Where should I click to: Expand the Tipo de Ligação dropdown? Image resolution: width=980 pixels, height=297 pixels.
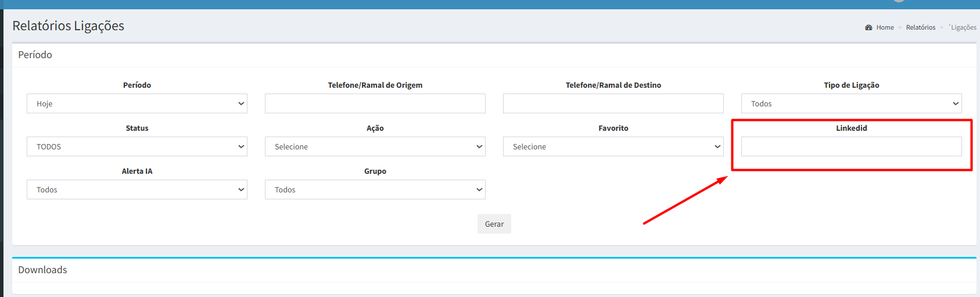coord(851,103)
